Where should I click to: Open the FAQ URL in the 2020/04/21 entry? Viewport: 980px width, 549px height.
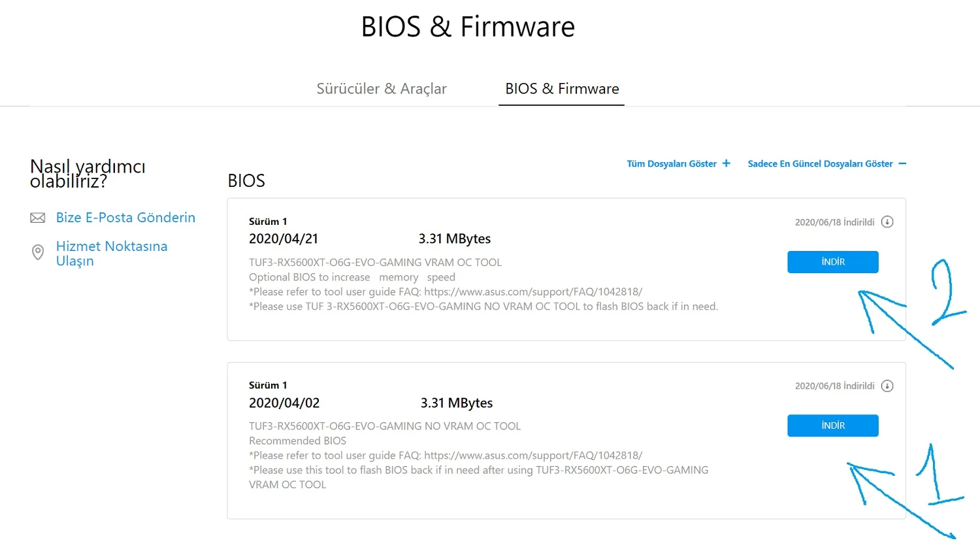tap(533, 292)
